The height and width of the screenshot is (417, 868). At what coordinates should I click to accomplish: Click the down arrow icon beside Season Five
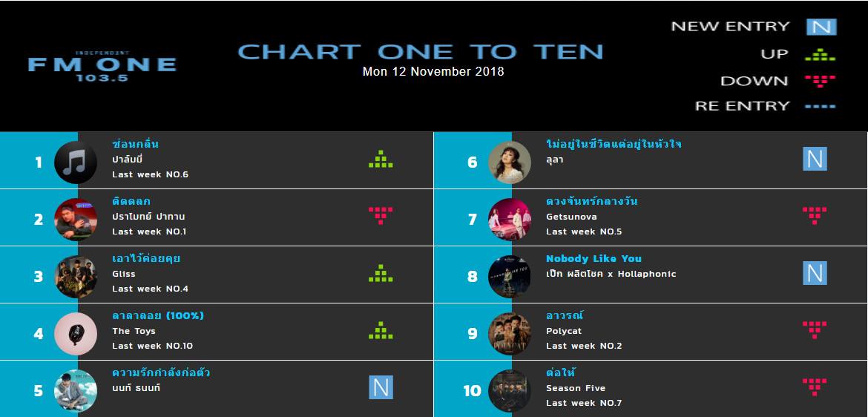click(x=815, y=387)
